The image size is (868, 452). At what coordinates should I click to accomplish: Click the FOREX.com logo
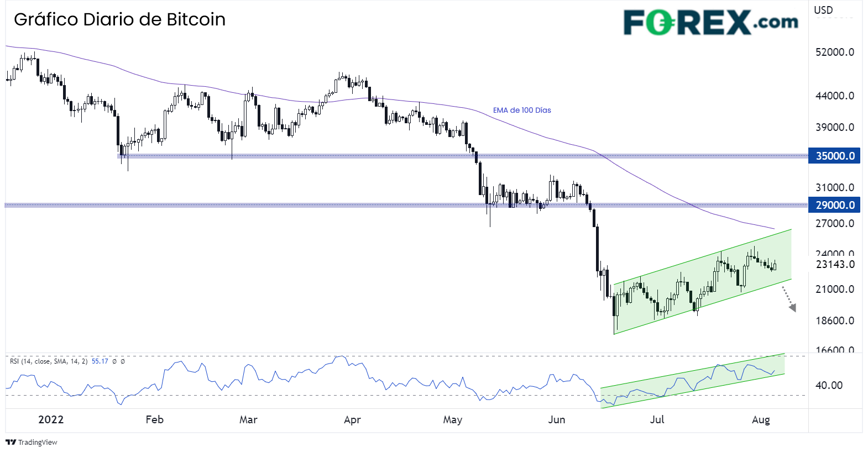(x=711, y=23)
